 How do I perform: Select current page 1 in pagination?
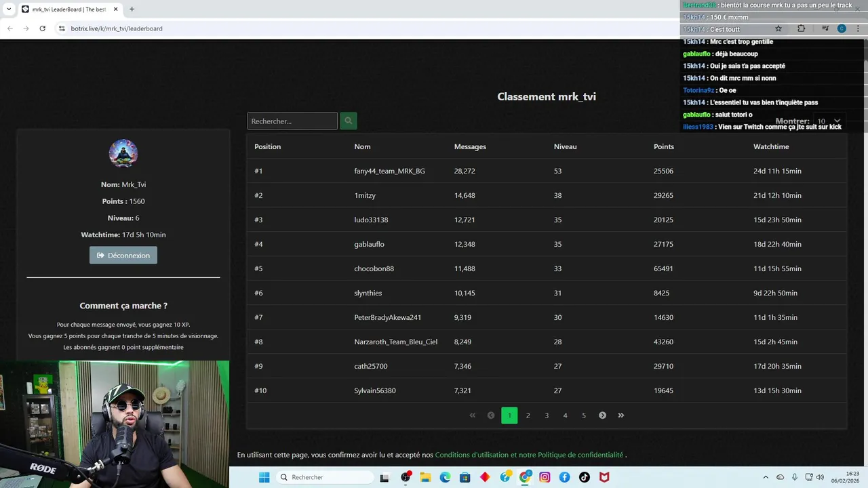(x=509, y=415)
